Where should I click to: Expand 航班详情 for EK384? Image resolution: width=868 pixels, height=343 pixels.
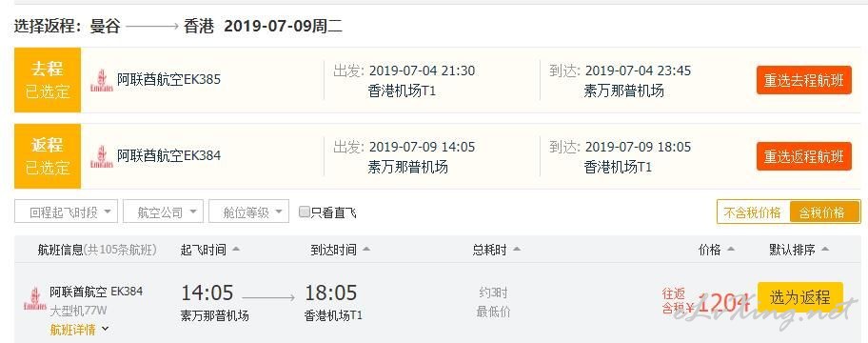(x=80, y=330)
